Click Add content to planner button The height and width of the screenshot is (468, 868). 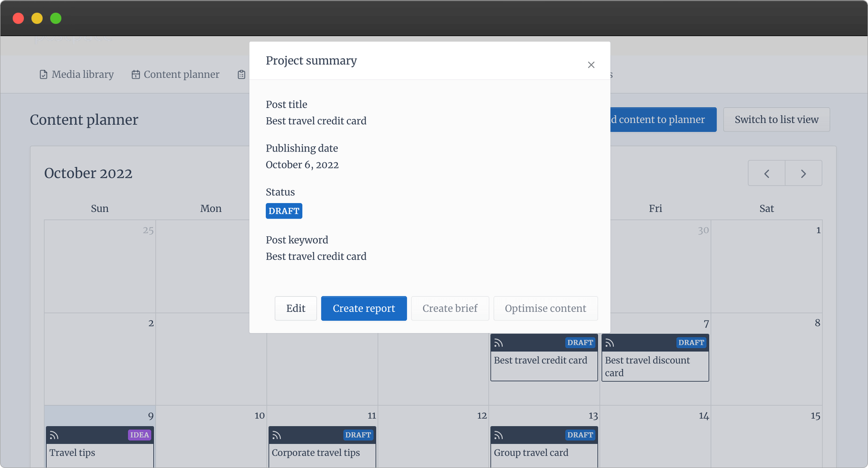pos(663,120)
